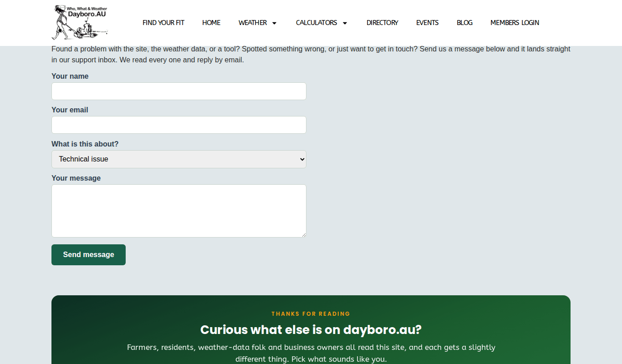Grab the message textarea resize handle

(x=304, y=235)
